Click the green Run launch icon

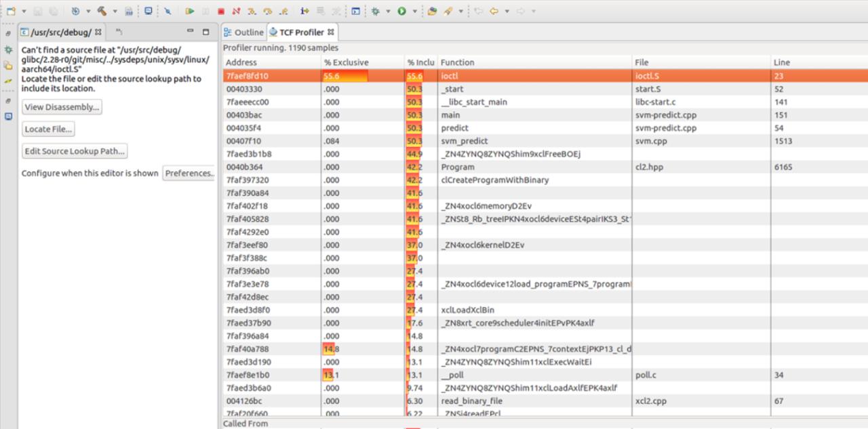402,12
